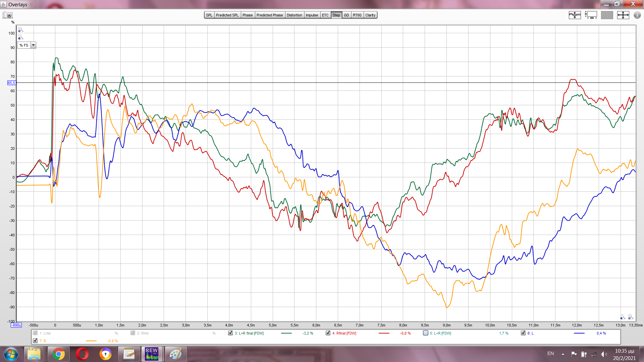The image size is (644, 362).
Task: Open the % FS units dropdown
Action: (x=33, y=45)
